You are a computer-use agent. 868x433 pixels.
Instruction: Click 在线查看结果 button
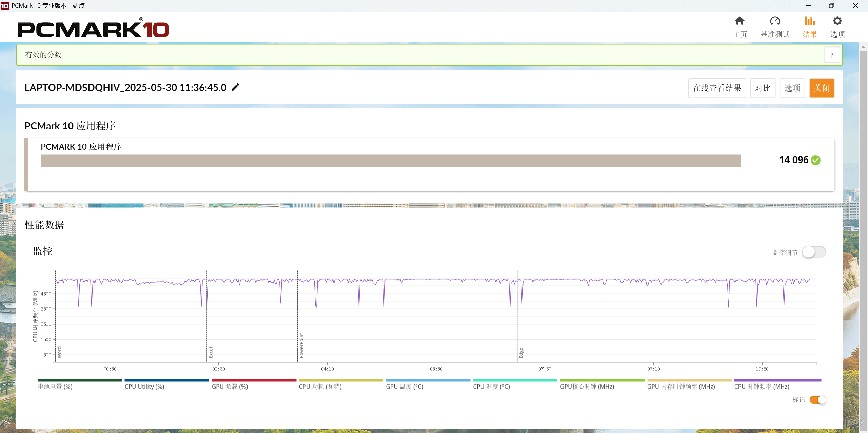click(x=717, y=88)
